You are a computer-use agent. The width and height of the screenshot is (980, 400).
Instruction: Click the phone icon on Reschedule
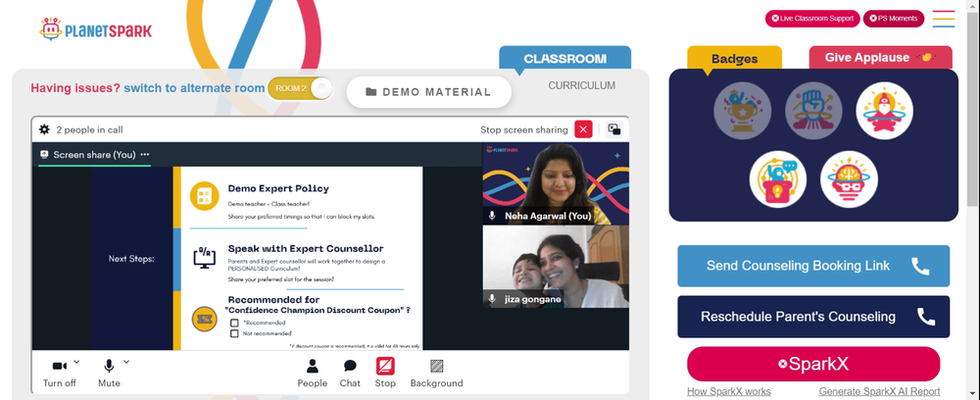pos(926,317)
